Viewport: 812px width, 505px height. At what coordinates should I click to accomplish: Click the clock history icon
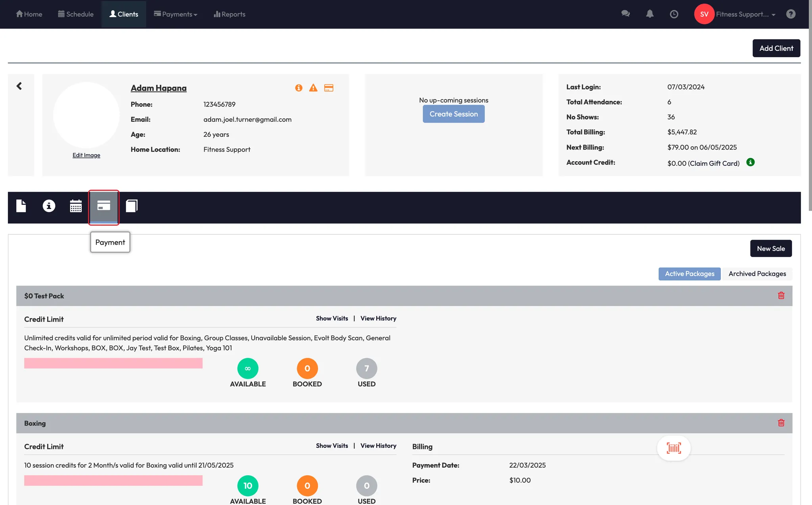coord(674,14)
